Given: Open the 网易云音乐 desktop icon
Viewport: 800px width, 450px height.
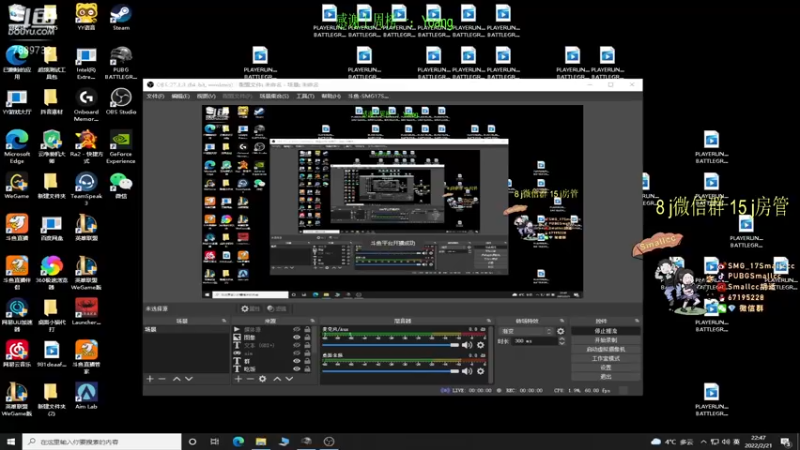Looking at the screenshot, I should pyautogui.click(x=17, y=354).
